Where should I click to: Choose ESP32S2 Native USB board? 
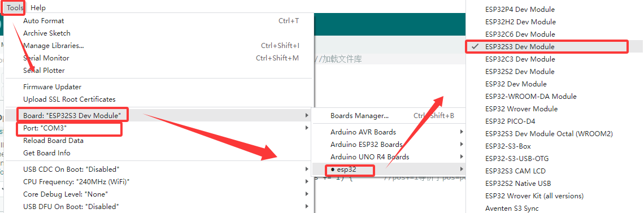pyautogui.click(x=555, y=184)
